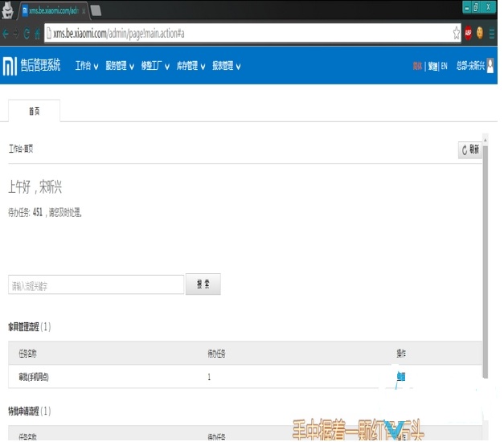Image resolution: width=504 pixels, height=442 pixels.
Task: Expand the 服务管理 dropdown menu
Action: tap(120, 66)
